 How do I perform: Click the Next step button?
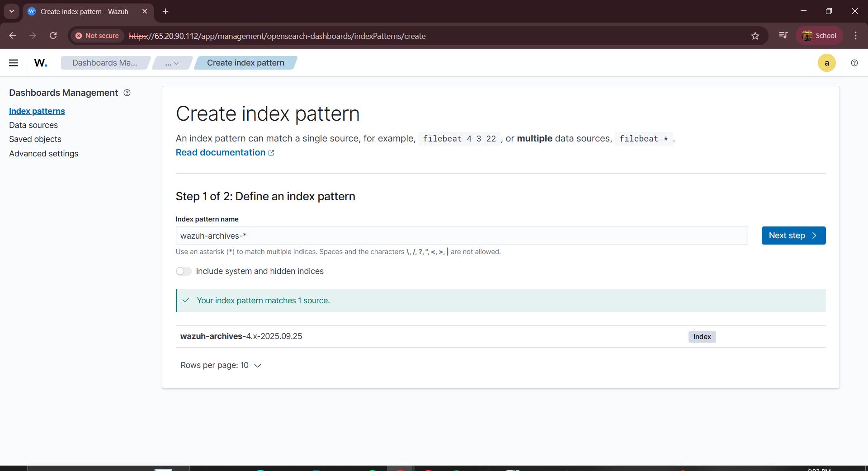[x=793, y=235]
